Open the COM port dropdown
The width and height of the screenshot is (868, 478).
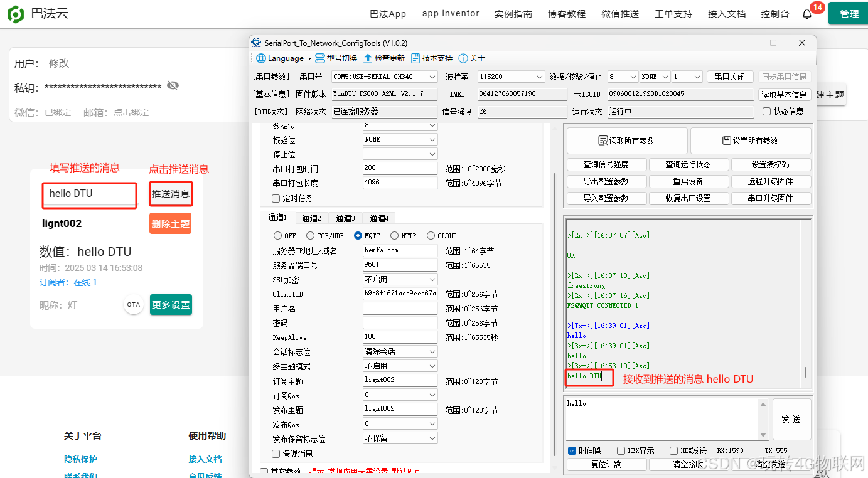pyautogui.click(x=384, y=77)
